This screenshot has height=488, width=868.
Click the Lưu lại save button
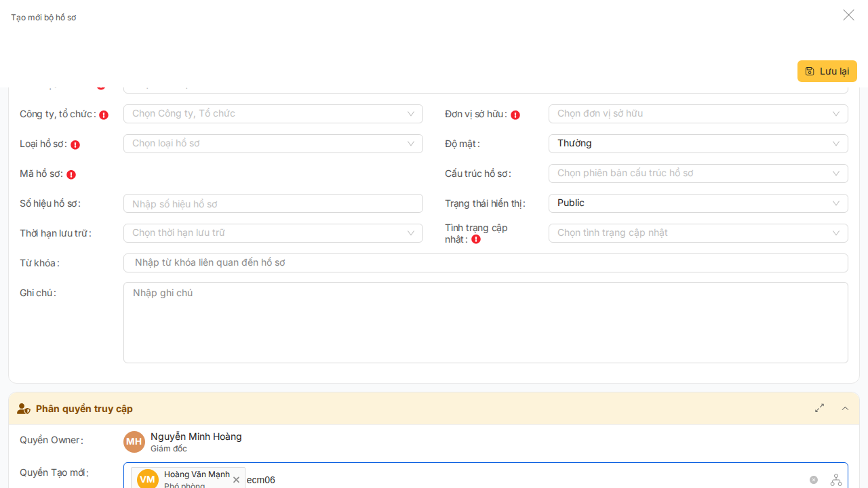pos(827,71)
